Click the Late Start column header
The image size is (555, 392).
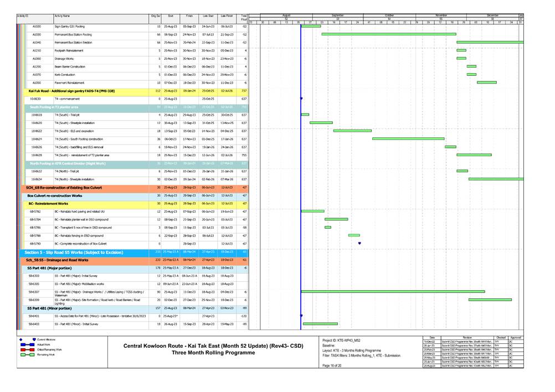(x=208, y=17)
